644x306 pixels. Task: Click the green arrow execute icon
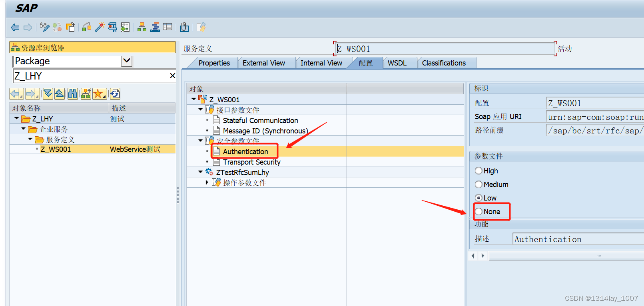125,27
